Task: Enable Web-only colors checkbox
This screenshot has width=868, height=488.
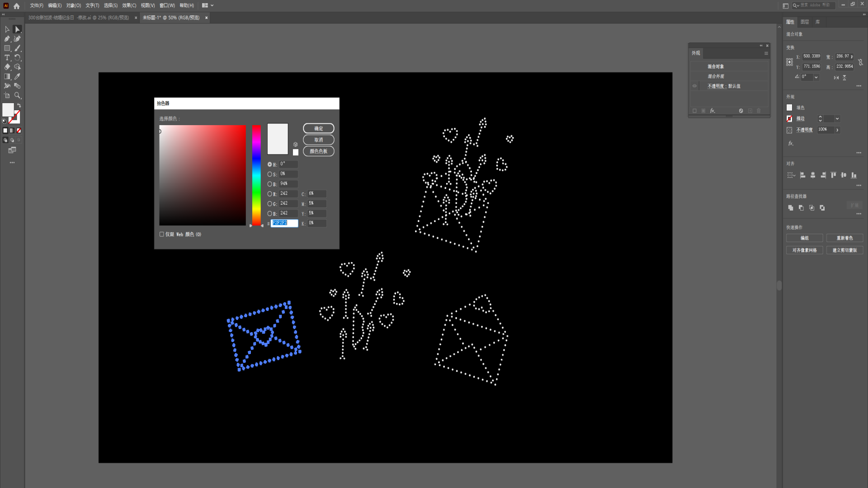Action: point(162,234)
